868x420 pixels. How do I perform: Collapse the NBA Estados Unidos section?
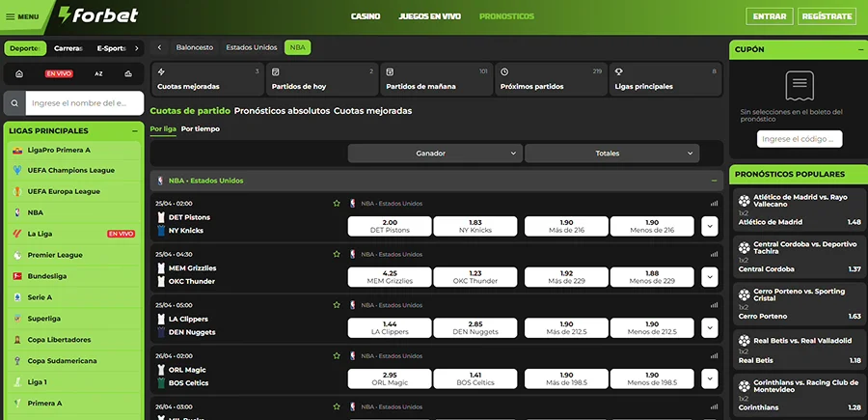(x=714, y=181)
